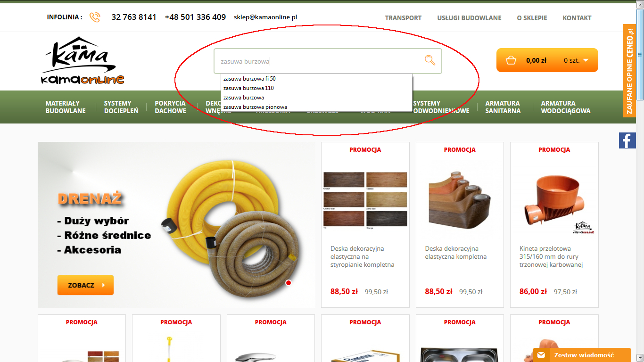Screen dimensions: 644x362
Task: Click the magnifier search icon
Action: point(430,60)
